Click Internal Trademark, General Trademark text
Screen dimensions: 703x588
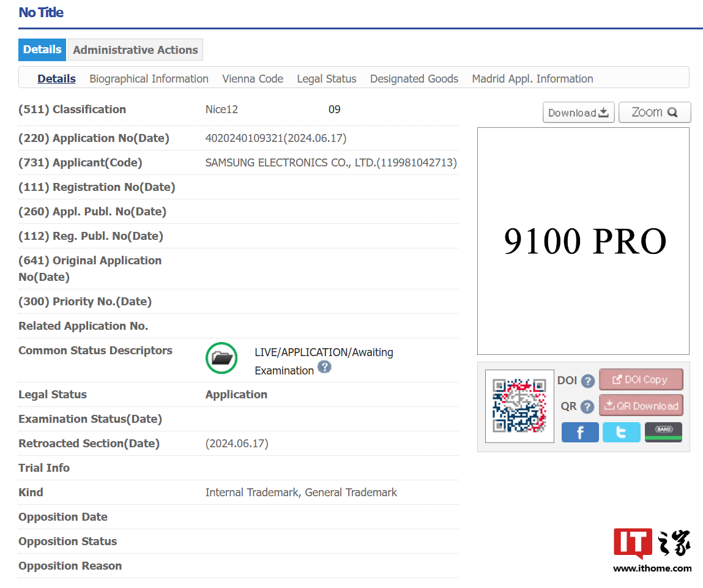pos(301,493)
